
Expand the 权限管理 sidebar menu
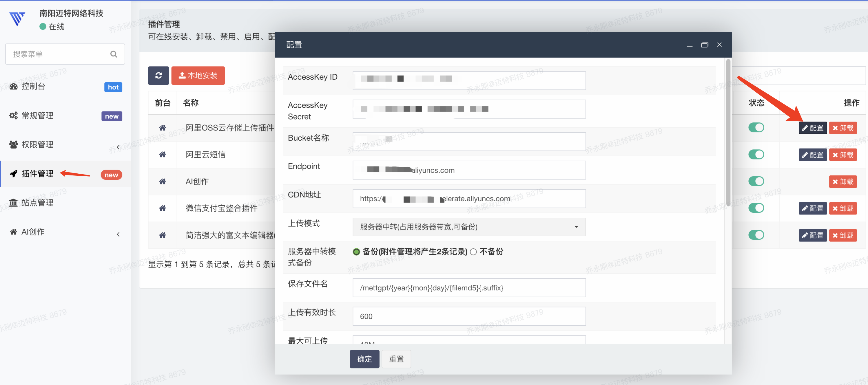[37, 145]
